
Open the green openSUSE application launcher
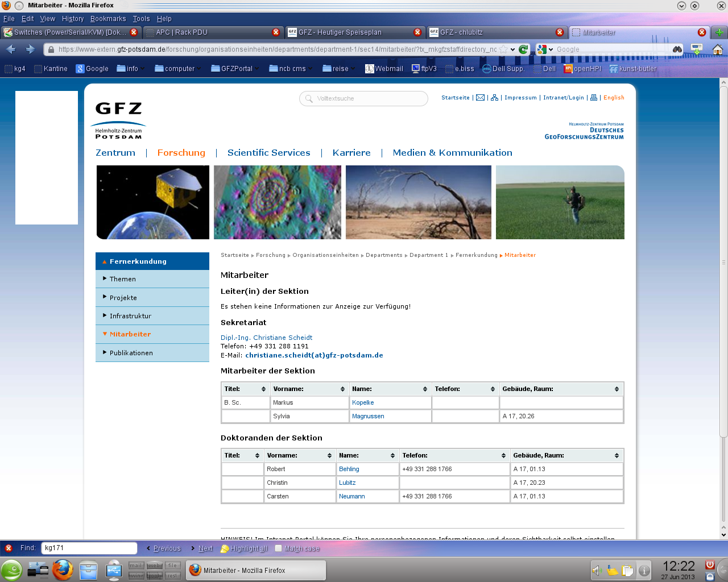point(11,570)
